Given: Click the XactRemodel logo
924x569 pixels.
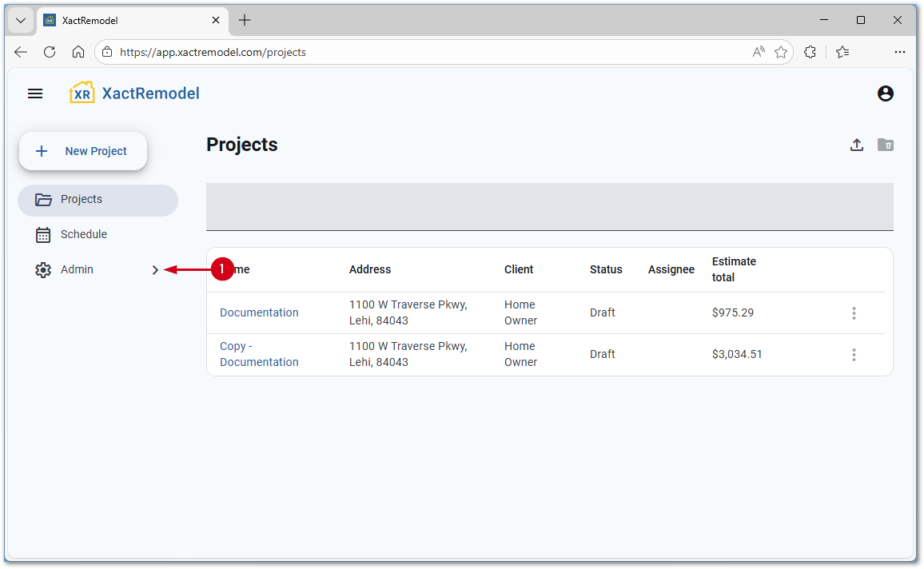Looking at the screenshot, I should pos(134,94).
